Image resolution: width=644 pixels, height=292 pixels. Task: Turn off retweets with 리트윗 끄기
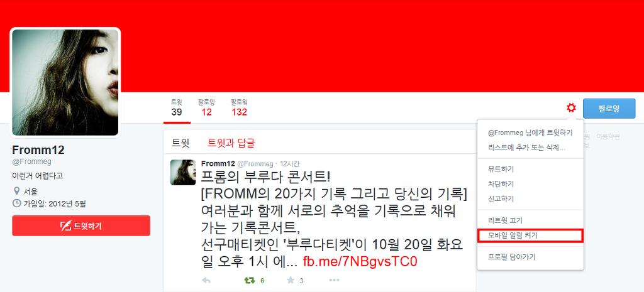click(530, 220)
